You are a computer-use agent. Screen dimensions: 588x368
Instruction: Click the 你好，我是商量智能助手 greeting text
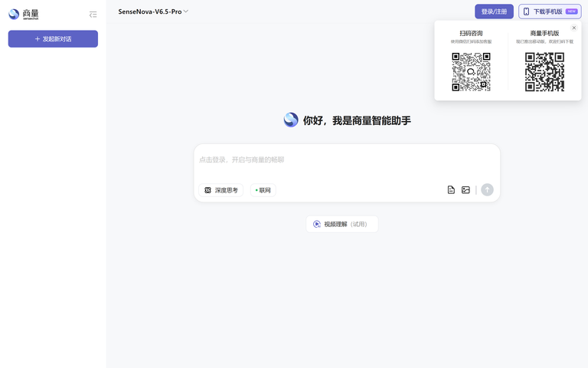pos(357,120)
